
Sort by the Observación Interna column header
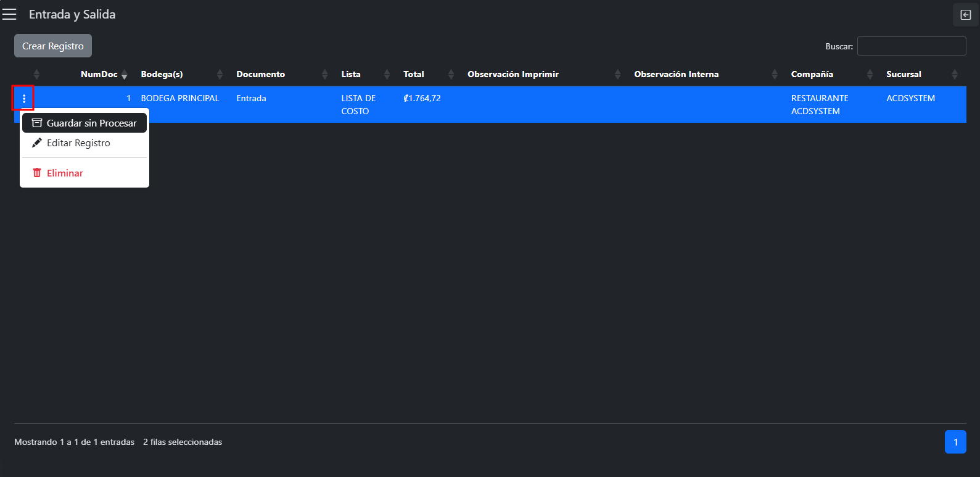(x=676, y=75)
